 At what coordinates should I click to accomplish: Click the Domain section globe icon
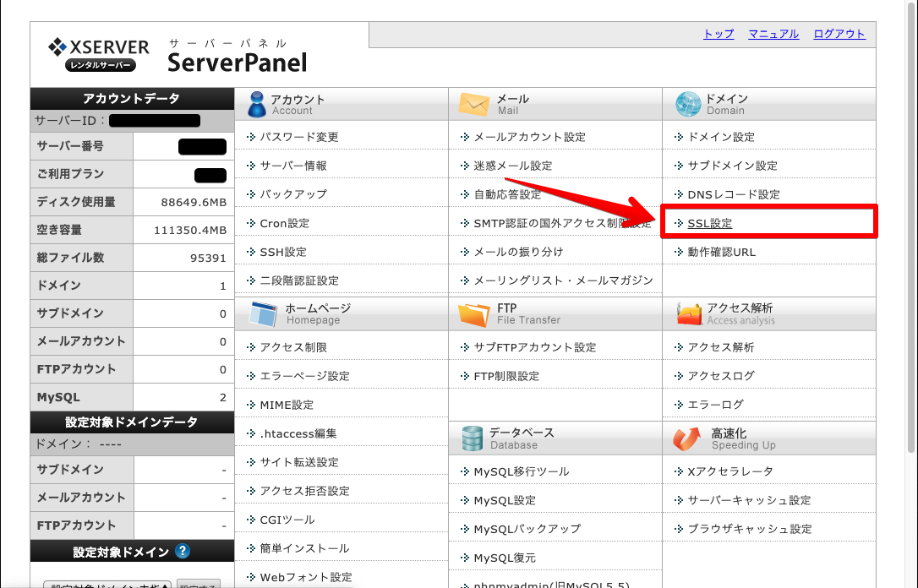coord(688,104)
